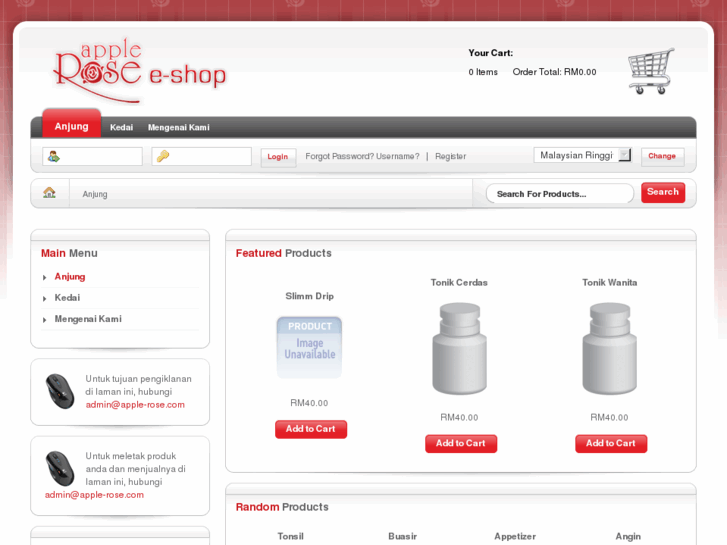Click Username? link
The height and width of the screenshot is (545, 727).
[x=398, y=156]
